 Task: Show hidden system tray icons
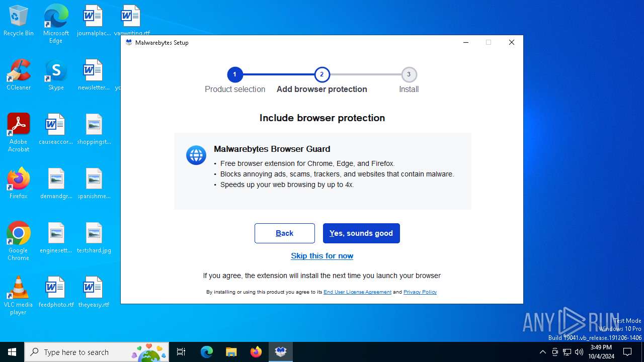tap(542, 352)
